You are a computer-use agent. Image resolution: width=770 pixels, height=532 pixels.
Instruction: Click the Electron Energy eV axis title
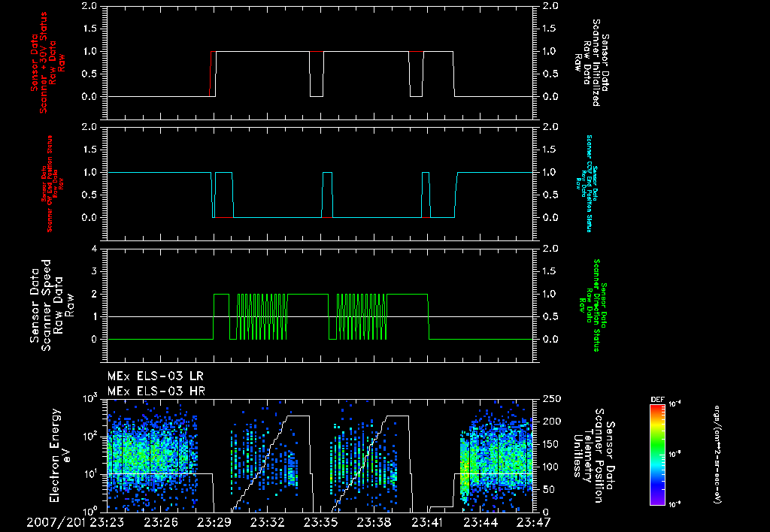(61, 455)
